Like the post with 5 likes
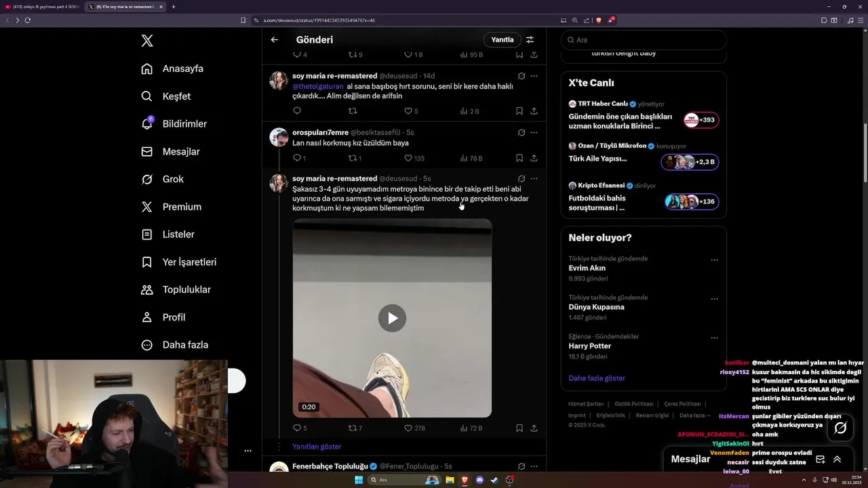The height and width of the screenshot is (488, 868). tap(412, 111)
